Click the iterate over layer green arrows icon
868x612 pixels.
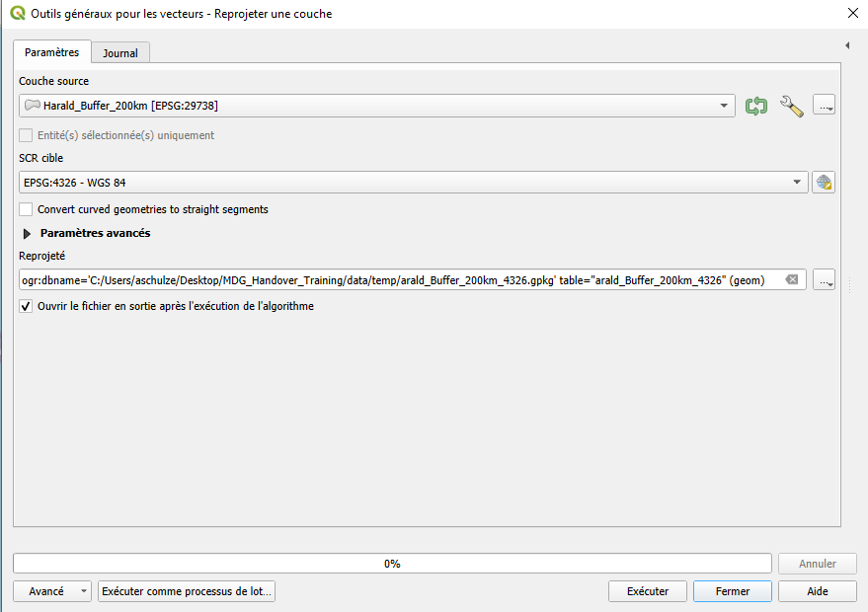[756, 106]
